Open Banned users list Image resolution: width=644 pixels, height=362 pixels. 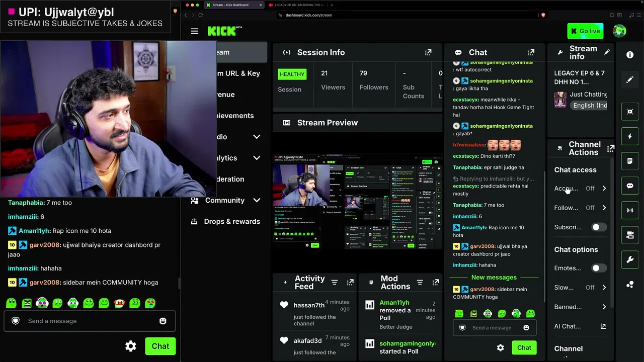(x=581, y=307)
